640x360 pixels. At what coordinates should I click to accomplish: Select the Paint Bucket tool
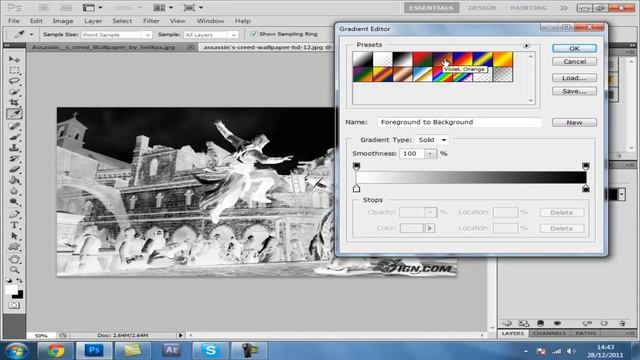(14, 180)
